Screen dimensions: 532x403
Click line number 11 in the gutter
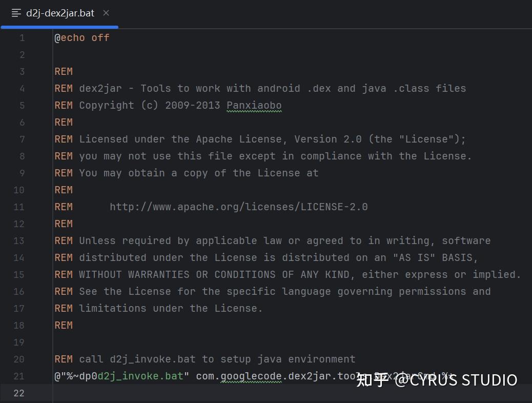pos(19,207)
